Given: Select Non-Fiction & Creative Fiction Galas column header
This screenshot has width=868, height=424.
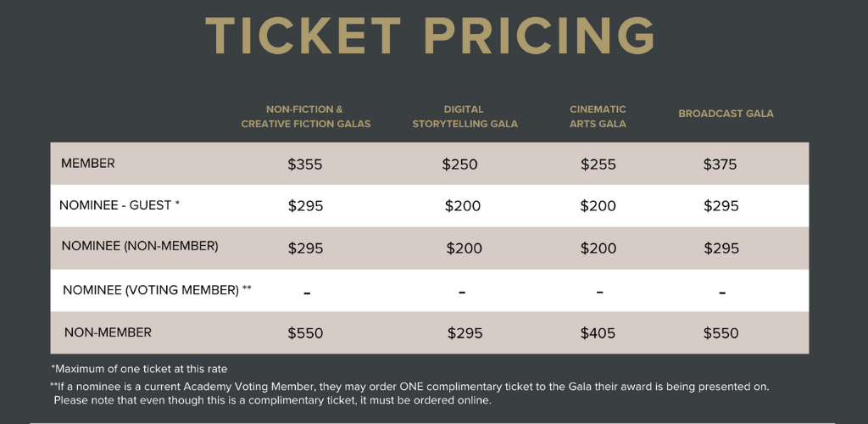Looking at the screenshot, I should point(305,117).
